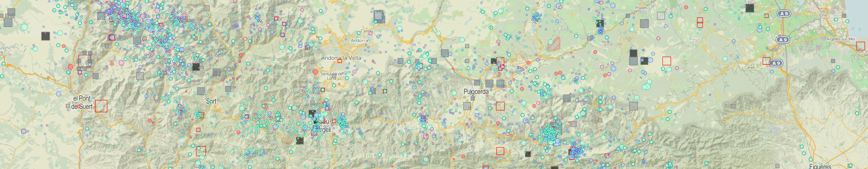Click the A9 highway shield west of Argelès-sur-Mer
868x169 pixels.
click(783, 40)
